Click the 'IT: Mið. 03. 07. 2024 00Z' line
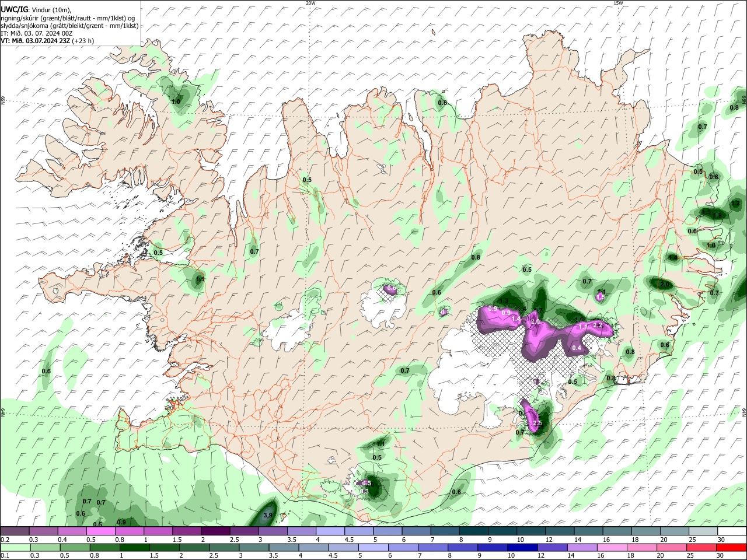Screen dimensions: 747x560 coord(37,33)
